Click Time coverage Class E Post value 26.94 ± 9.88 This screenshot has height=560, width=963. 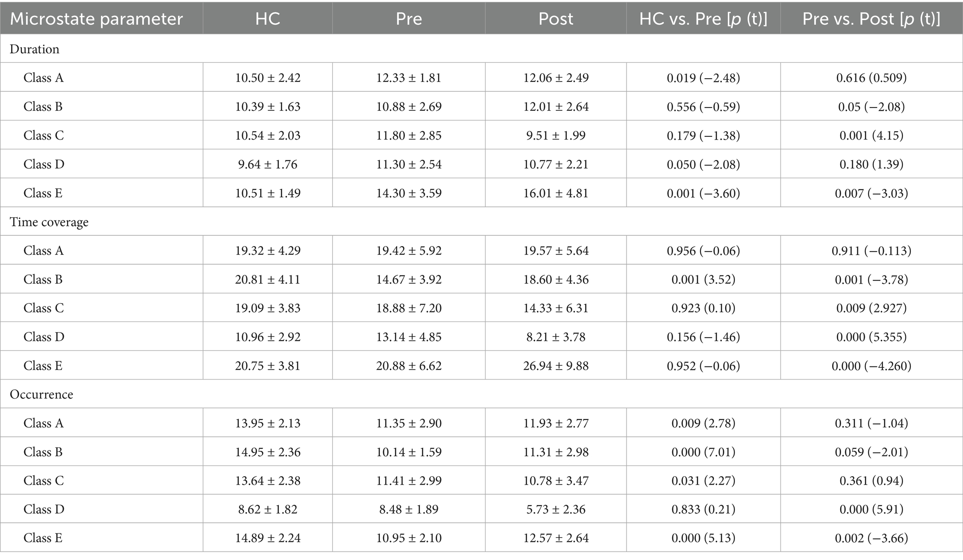click(x=556, y=366)
